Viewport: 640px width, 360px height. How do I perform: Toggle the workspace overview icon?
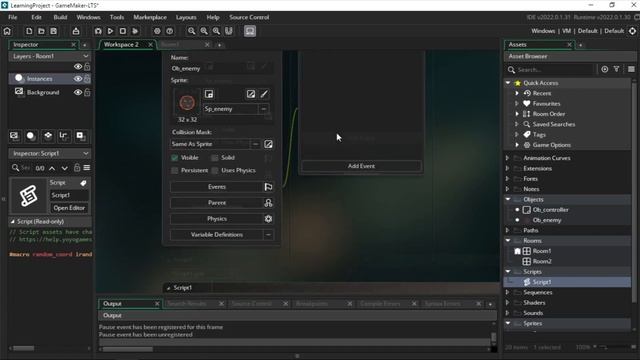click(229, 31)
